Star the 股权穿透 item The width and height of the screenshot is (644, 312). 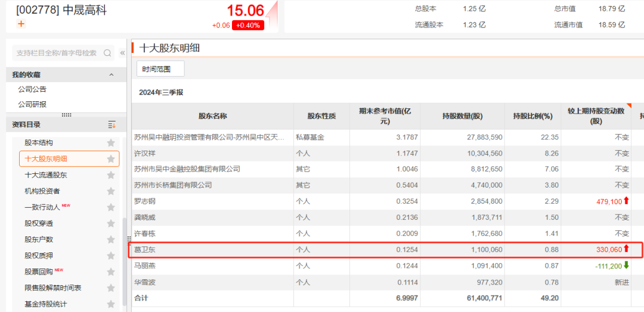point(111,223)
